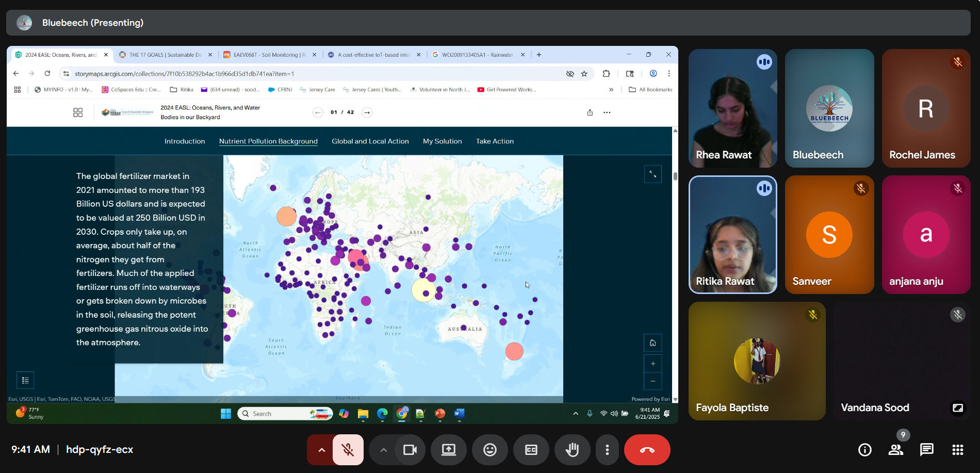This screenshot has height=473, width=980.
Task: Open the Activities grid icon
Action: tap(957, 450)
